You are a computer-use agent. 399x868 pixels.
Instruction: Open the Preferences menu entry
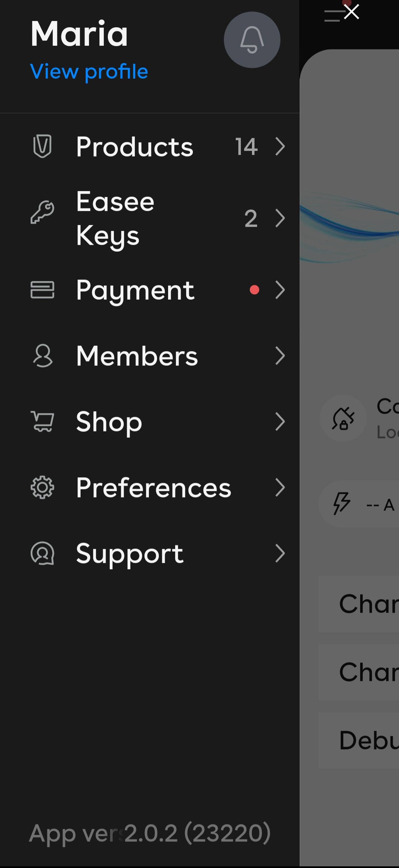click(x=153, y=488)
